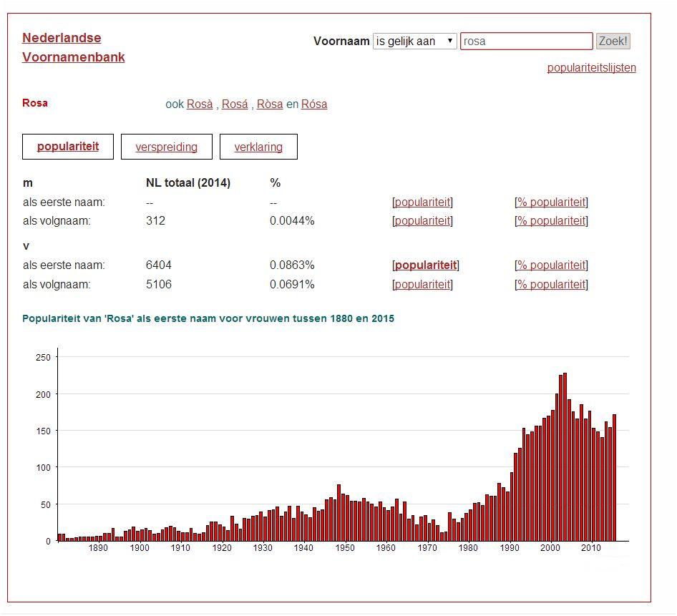Open populariteit for male eerste naam

click(x=422, y=202)
